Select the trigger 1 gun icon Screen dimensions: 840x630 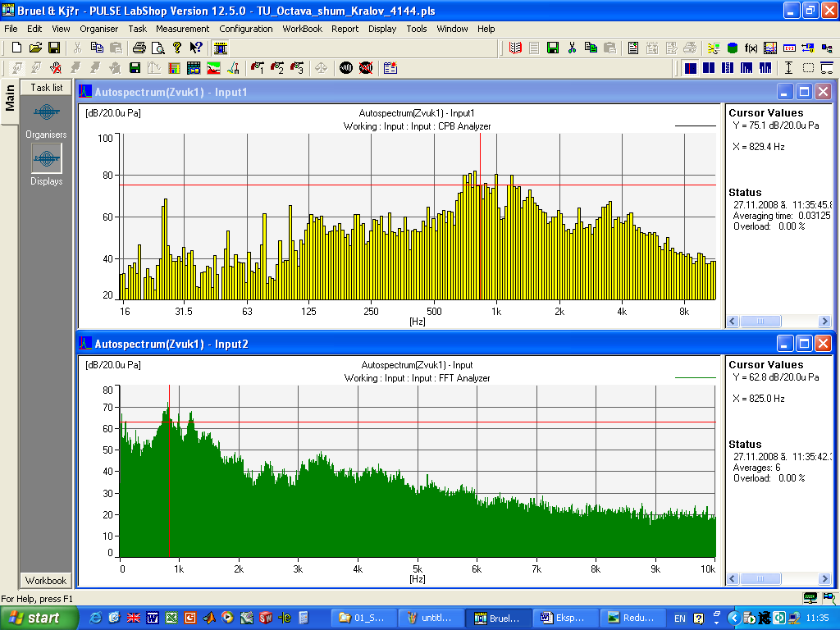(x=258, y=68)
